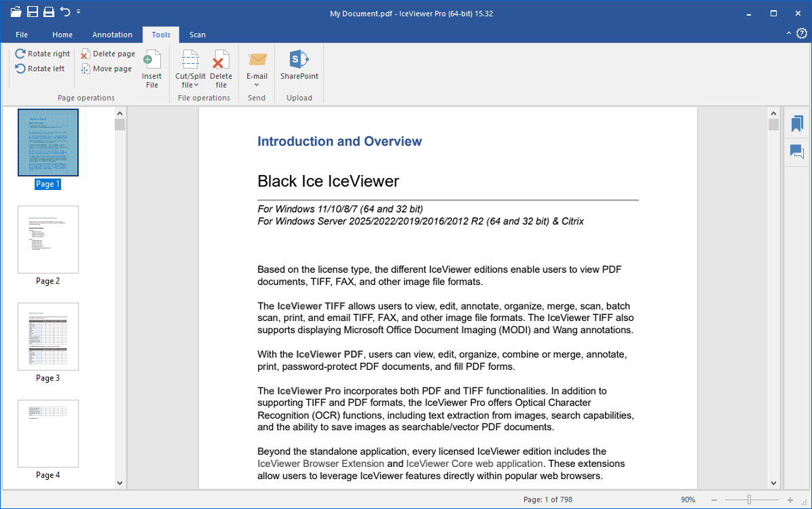812x509 pixels.
Task: Open the Help question mark icon
Action: [802, 34]
